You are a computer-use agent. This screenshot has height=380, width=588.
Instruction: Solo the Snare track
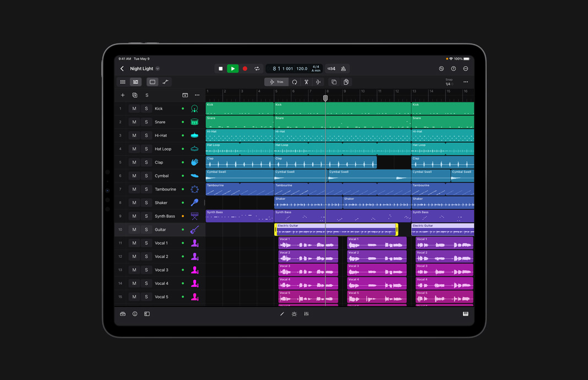tap(146, 122)
